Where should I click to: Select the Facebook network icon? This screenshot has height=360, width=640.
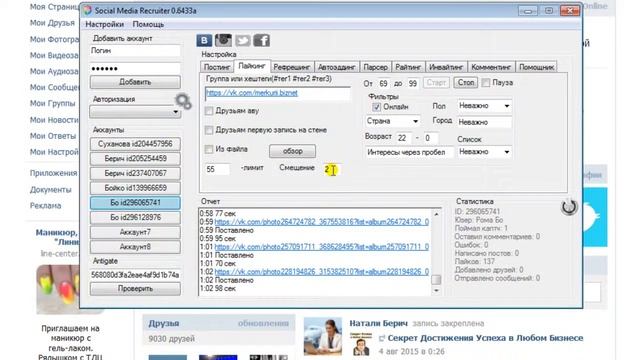pos(262,40)
